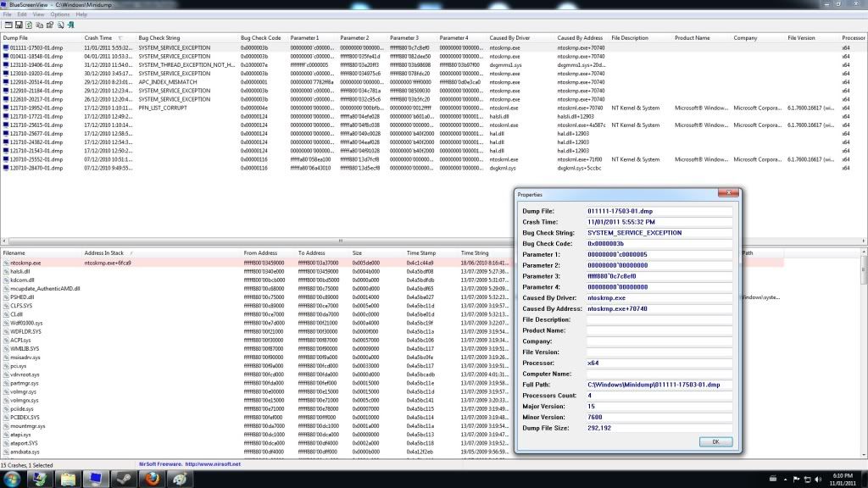
Task: Click the network tray icon
Action: pyautogui.click(x=807, y=480)
